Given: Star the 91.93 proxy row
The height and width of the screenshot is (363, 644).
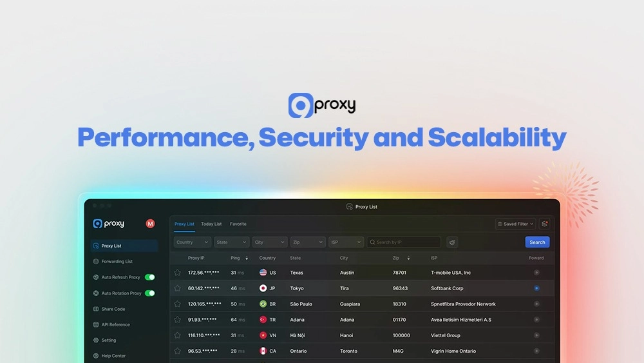Looking at the screenshot, I should [x=178, y=320].
